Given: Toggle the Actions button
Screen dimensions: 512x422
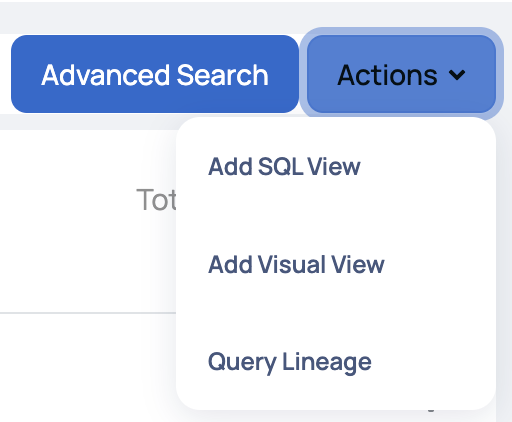Looking at the screenshot, I should [401, 74].
